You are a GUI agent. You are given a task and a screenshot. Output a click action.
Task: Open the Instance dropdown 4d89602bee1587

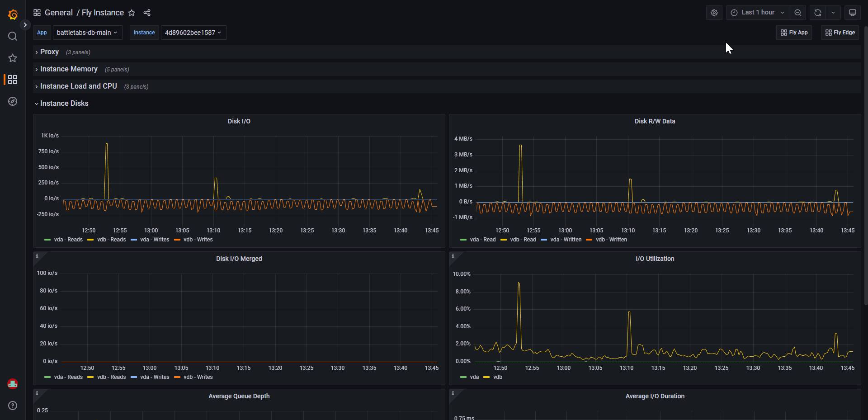click(x=193, y=33)
